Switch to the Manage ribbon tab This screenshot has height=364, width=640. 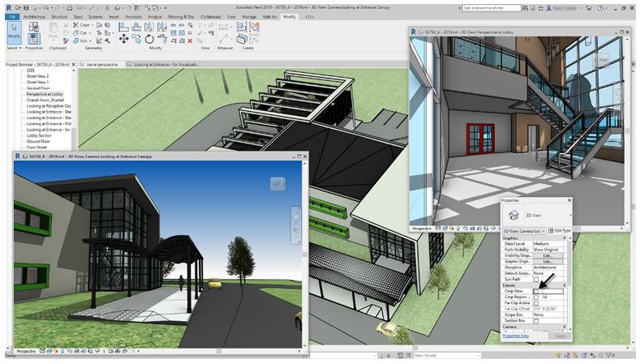(x=249, y=17)
